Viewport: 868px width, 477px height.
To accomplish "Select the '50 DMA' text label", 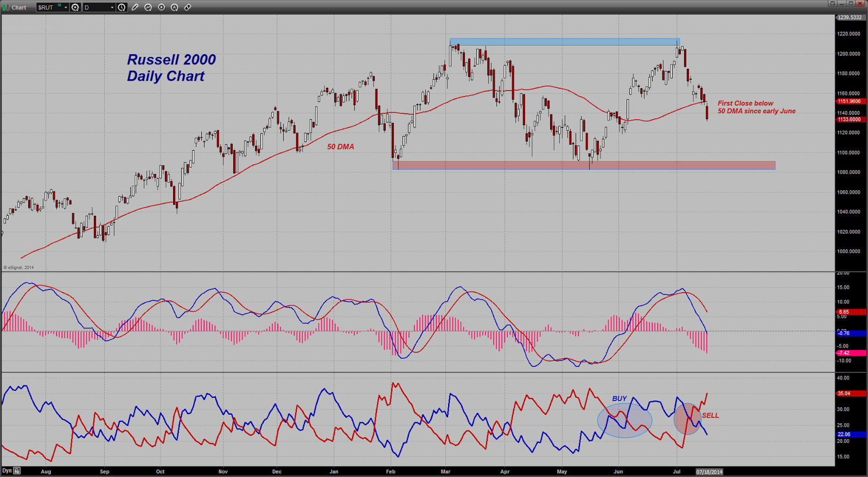I will (x=341, y=147).
